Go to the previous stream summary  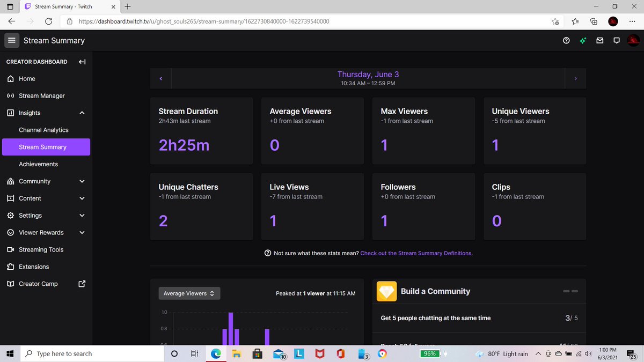click(160, 79)
